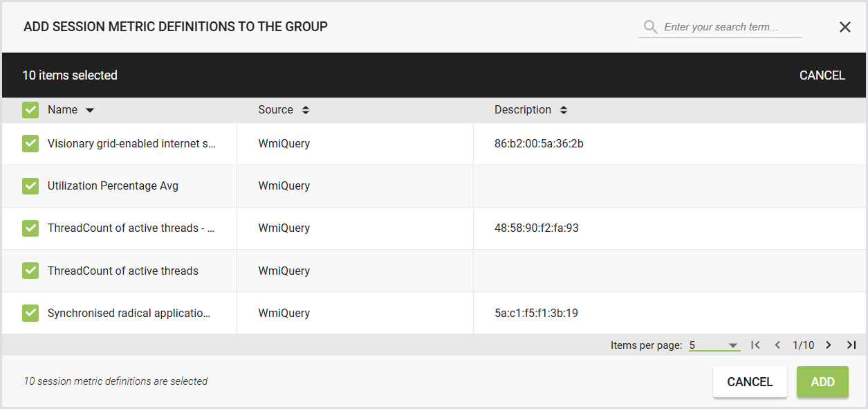This screenshot has width=868, height=409.
Task: Click the green ADD button
Action: click(x=822, y=382)
